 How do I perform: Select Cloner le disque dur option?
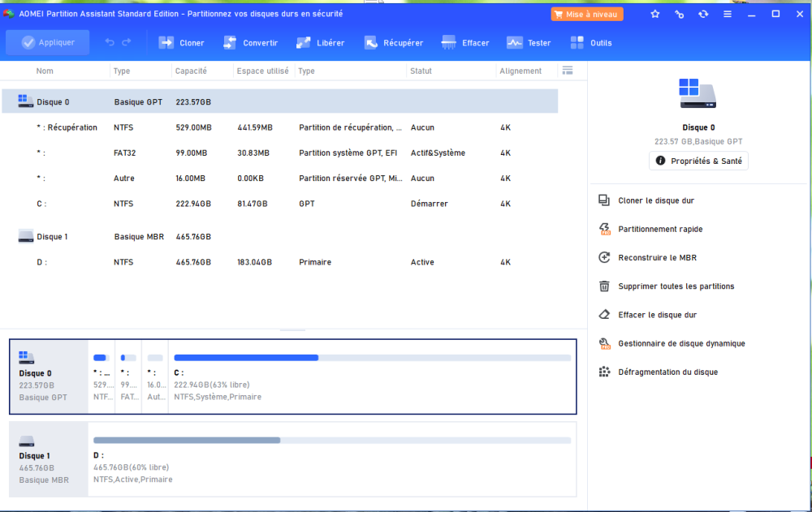pos(655,200)
